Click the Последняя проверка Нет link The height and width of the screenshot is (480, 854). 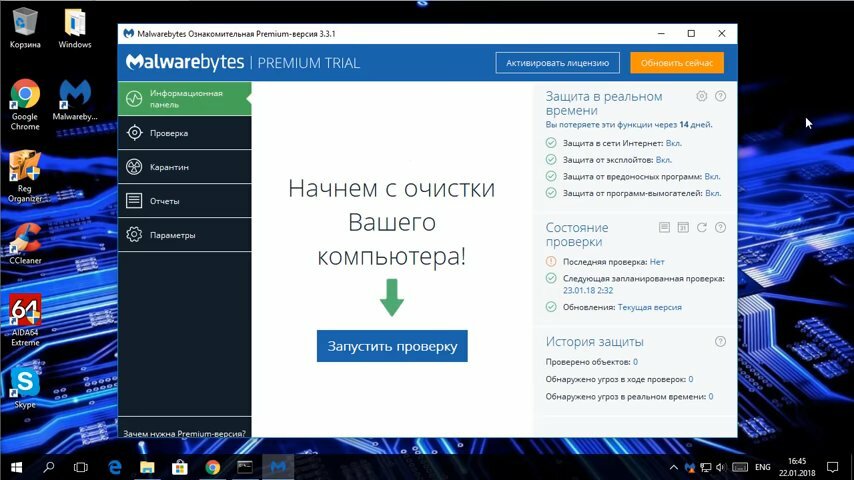[657, 262]
